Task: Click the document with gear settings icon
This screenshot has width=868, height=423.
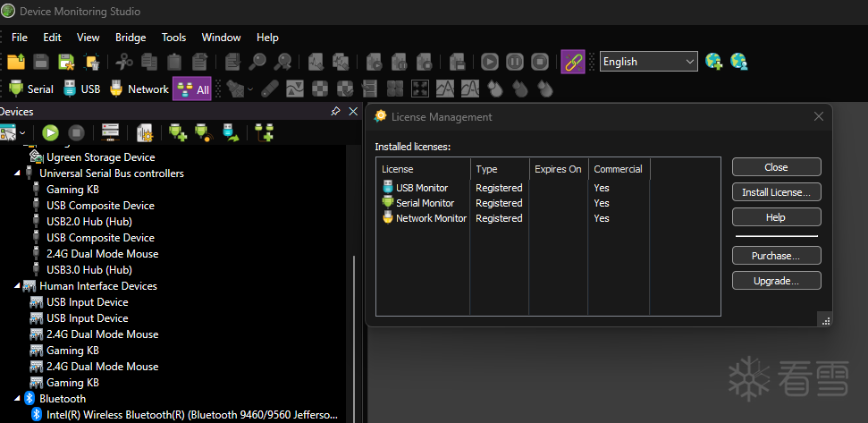Action: click(144, 133)
